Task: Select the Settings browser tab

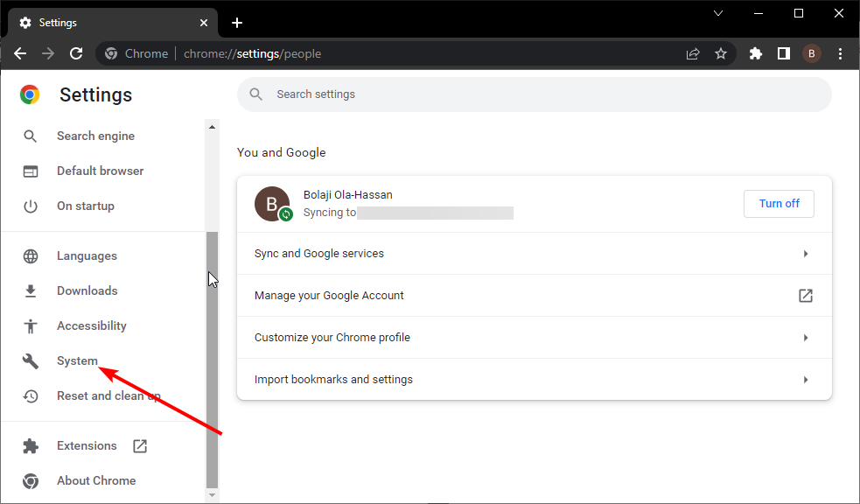Action: point(113,23)
